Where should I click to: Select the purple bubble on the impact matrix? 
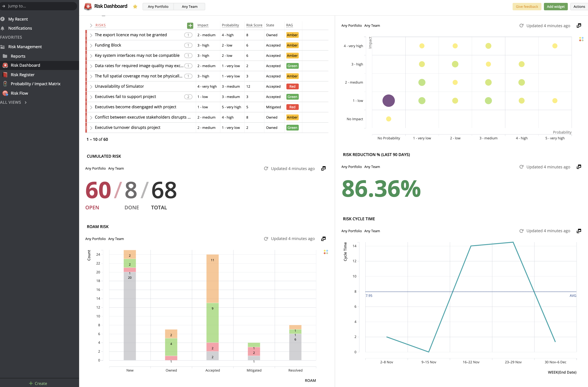tap(388, 100)
